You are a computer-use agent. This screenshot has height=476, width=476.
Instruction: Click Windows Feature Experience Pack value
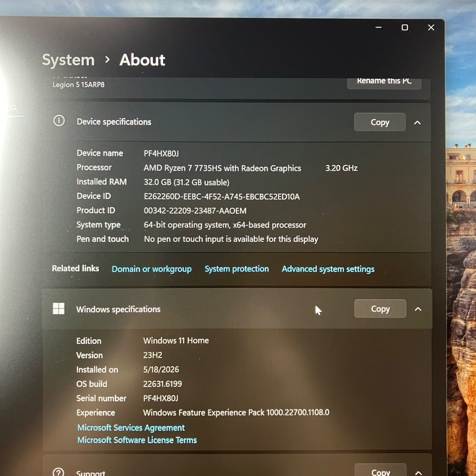tap(236, 413)
